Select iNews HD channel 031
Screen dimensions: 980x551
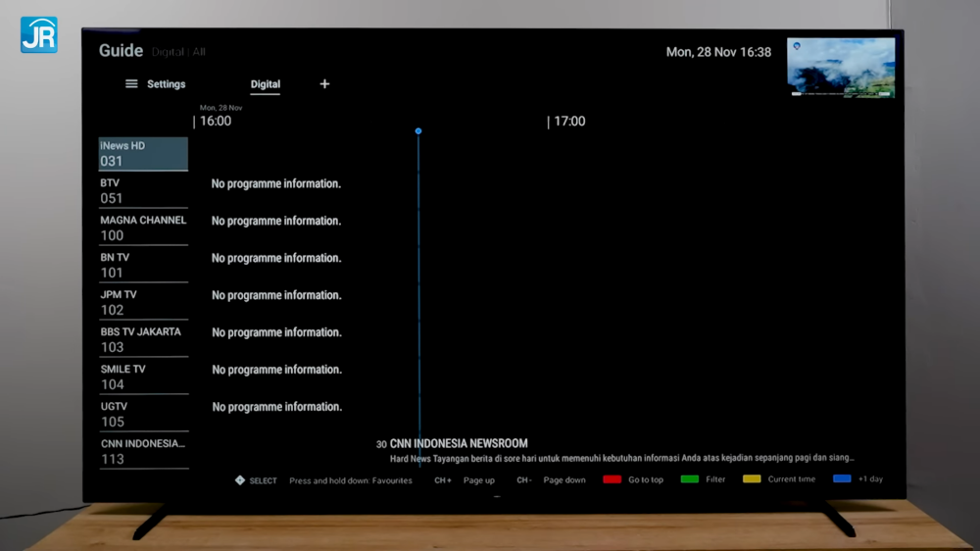tap(143, 154)
